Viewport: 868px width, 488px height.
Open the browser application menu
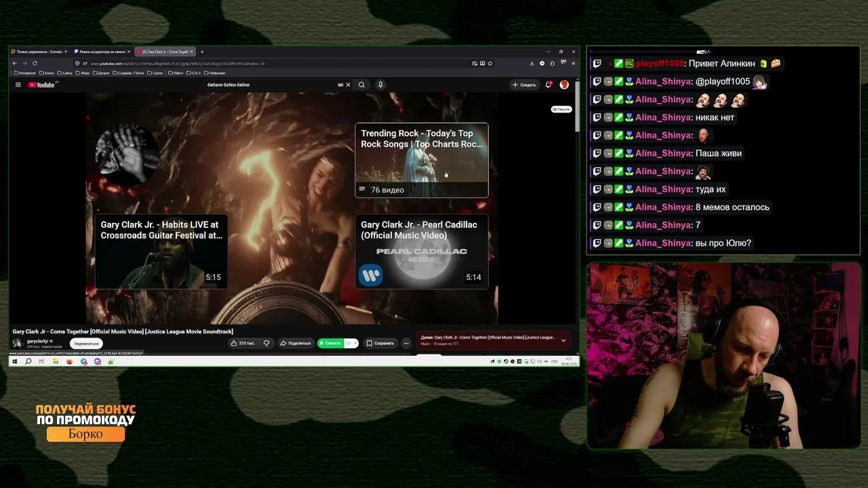click(573, 63)
